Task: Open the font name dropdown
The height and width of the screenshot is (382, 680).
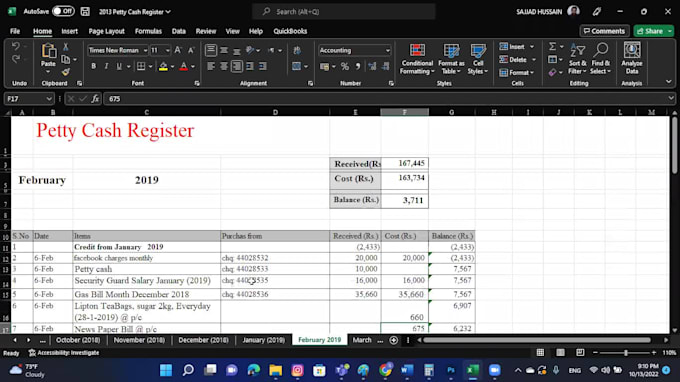Action: tap(145, 50)
